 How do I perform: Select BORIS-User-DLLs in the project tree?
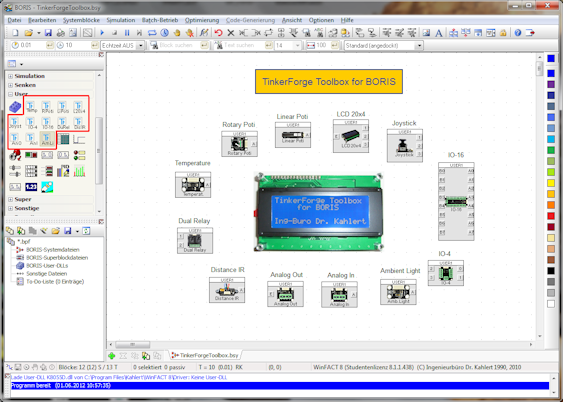(47, 266)
